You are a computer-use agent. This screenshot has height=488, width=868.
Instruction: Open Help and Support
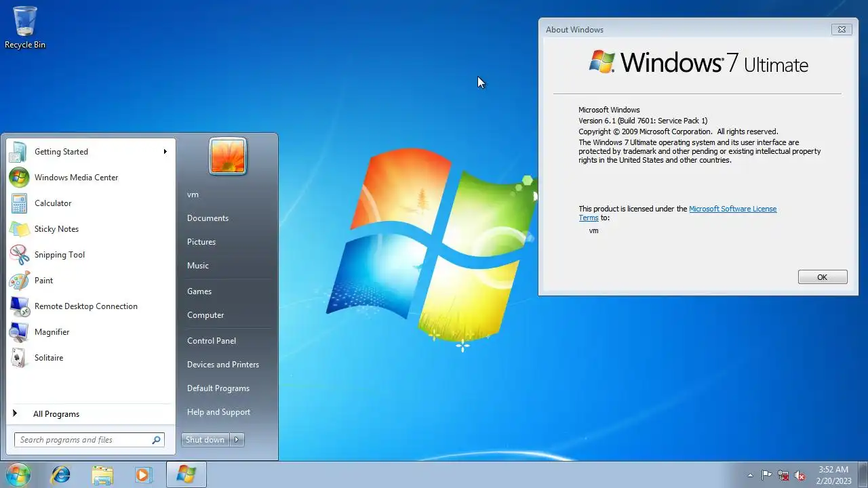[218, 412]
